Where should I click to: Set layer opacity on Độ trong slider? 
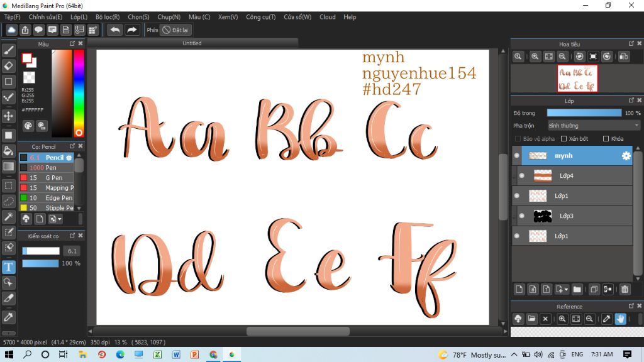pos(584,113)
